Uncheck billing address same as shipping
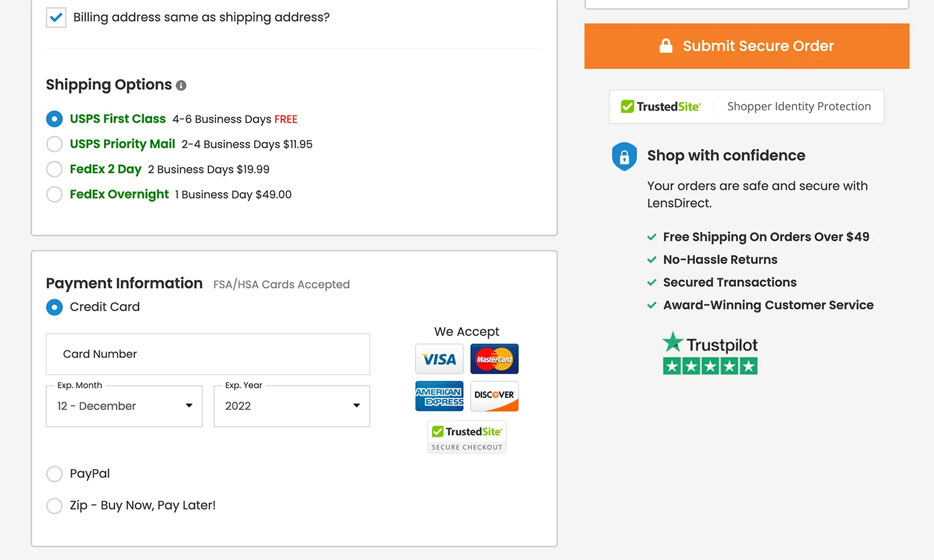 click(55, 17)
